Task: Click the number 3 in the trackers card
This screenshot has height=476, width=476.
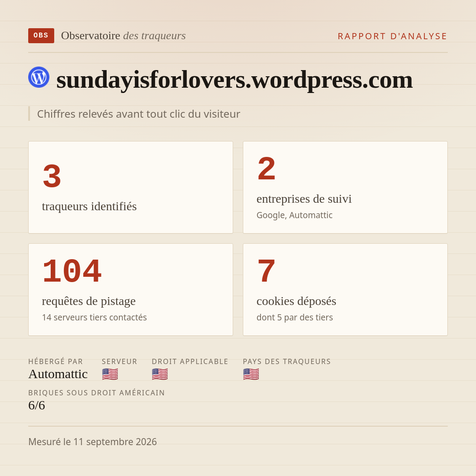Action: point(52,176)
